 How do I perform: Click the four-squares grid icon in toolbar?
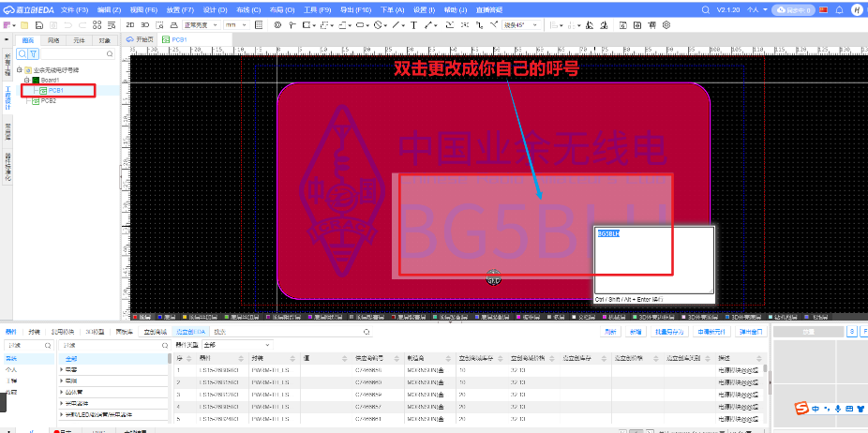point(97,25)
